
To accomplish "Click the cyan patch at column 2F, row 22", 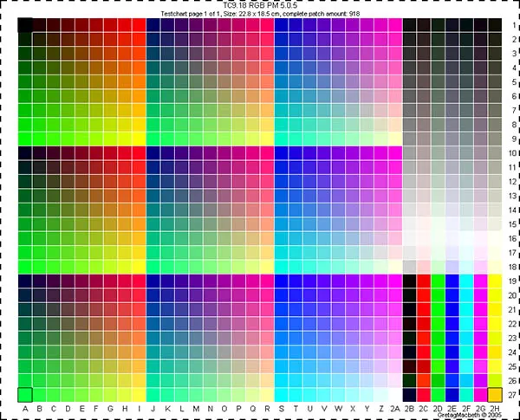I will 466,323.
